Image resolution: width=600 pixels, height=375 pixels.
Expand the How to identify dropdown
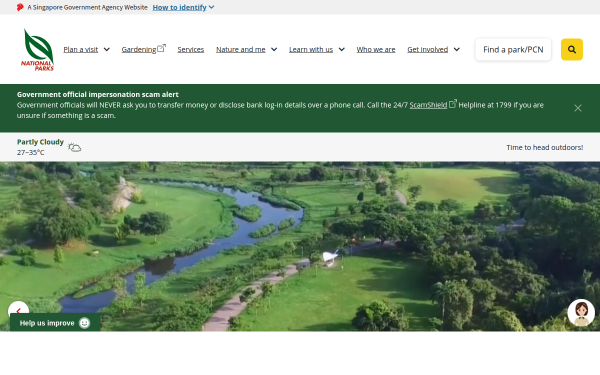pyautogui.click(x=183, y=7)
